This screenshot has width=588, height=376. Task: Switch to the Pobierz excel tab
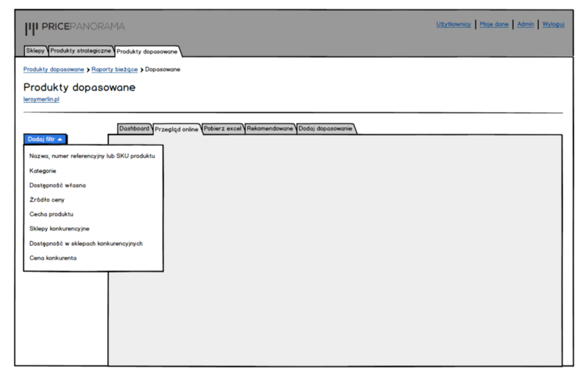click(223, 129)
